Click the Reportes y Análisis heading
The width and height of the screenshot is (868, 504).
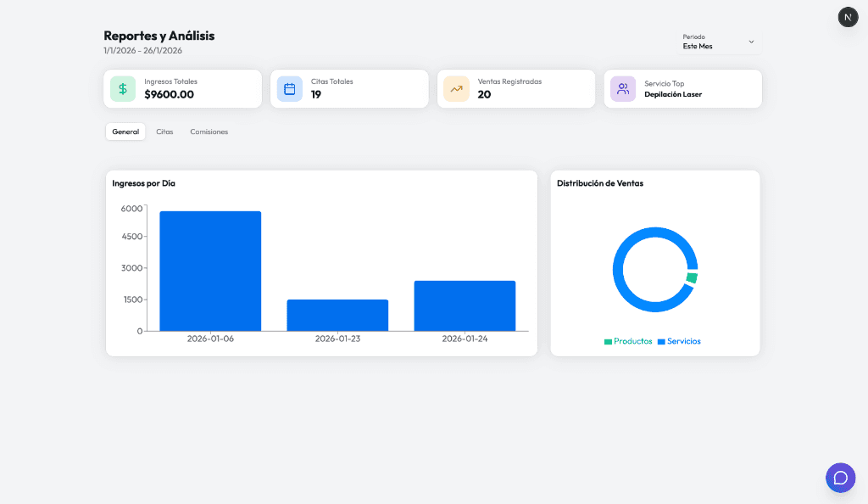click(x=159, y=36)
